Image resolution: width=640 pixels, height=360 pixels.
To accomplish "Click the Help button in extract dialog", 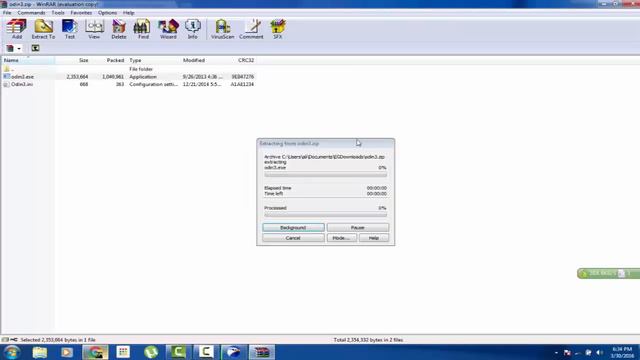I will coord(374,238).
